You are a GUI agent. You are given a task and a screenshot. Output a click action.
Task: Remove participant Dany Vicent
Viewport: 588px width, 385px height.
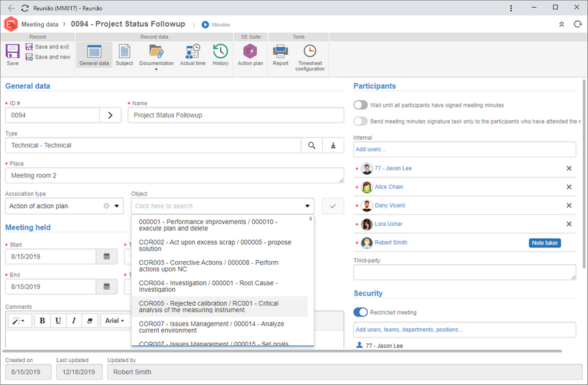click(x=569, y=206)
